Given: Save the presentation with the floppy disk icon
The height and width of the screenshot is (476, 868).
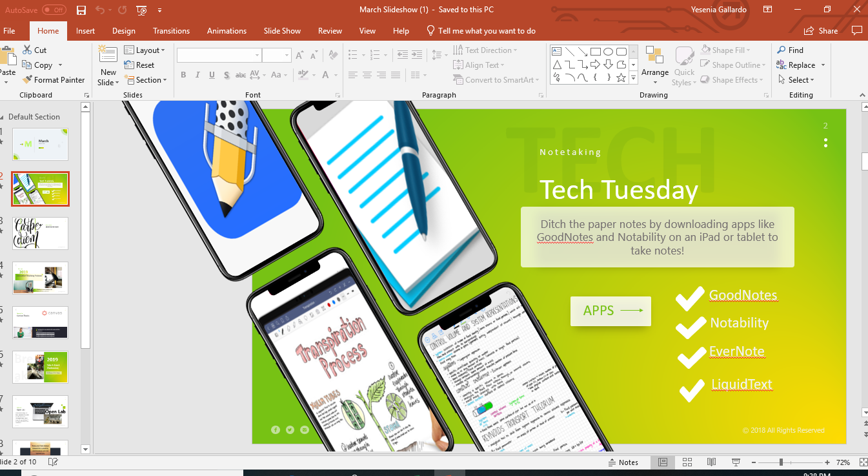Looking at the screenshot, I should click(x=81, y=10).
